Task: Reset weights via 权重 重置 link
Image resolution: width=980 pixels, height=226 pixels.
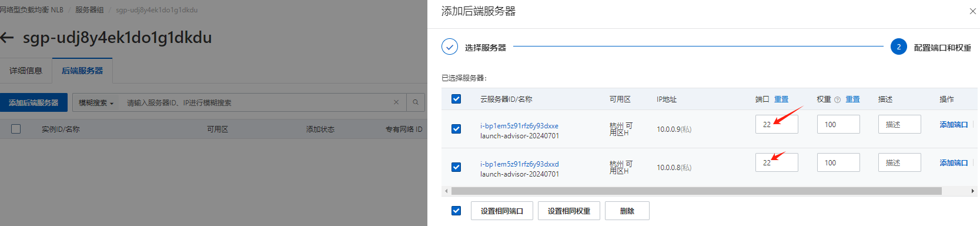Action: coord(853,99)
